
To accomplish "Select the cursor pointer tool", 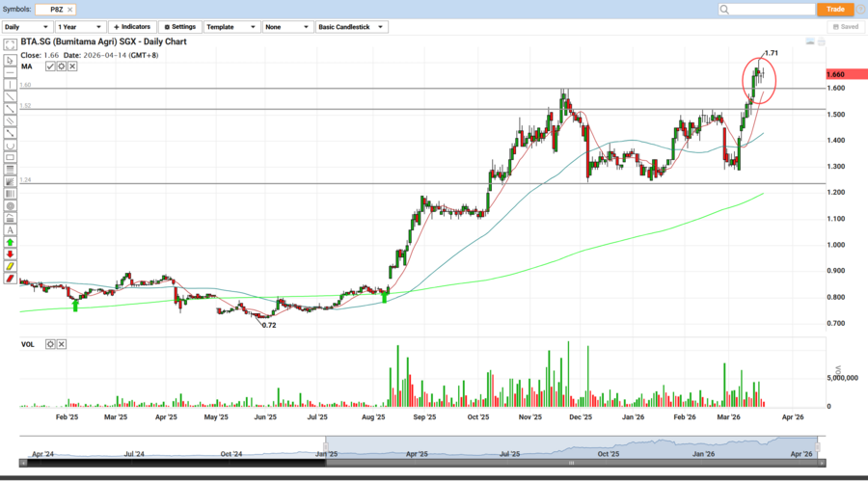I will 10,60.
